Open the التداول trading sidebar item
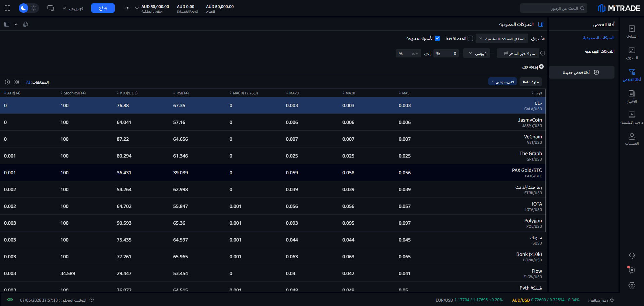The width and height of the screenshot is (644, 306). pyautogui.click(x=632, y=32)
